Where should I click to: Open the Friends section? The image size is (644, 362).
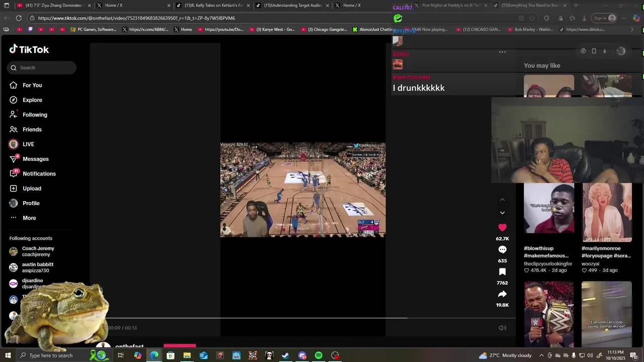click(32, 130)
